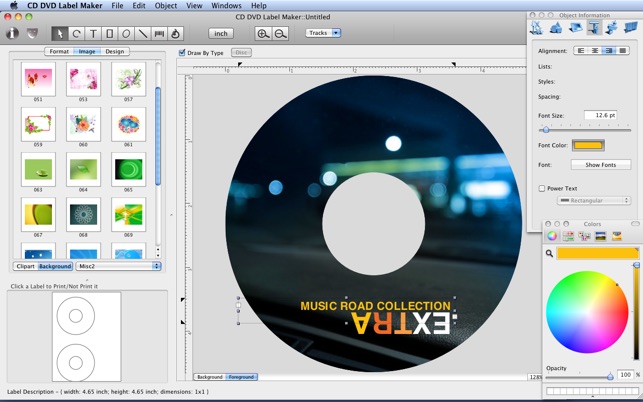Open the Rectangular shape dropdown
643x402 pixels.
(x=593, y=200)
